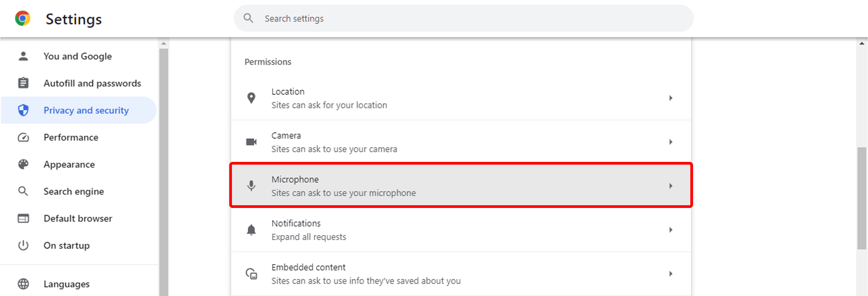Click the Appearance palette icon in sidebar
Screen dimensions: 868x296
click(23, 164)
